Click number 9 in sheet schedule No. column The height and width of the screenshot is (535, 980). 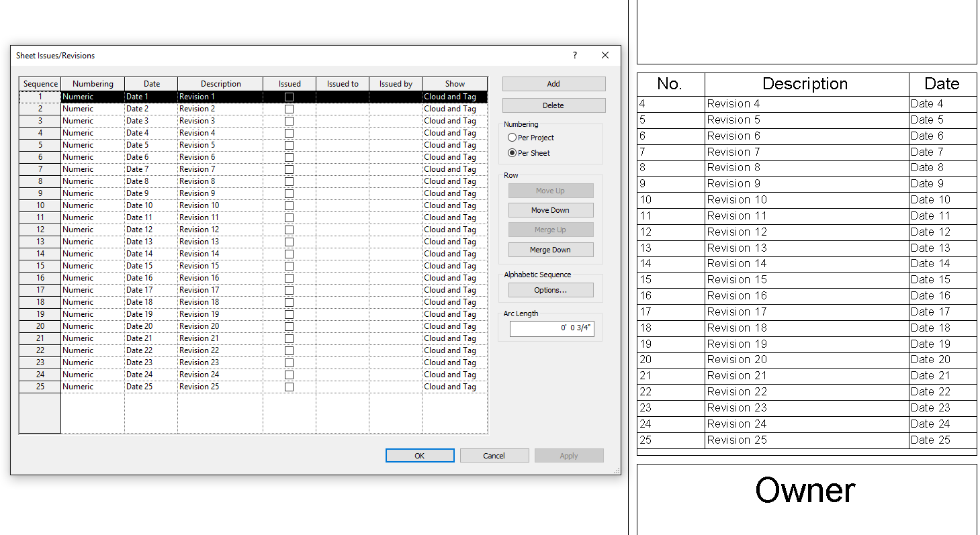click(x=643, y=184)
